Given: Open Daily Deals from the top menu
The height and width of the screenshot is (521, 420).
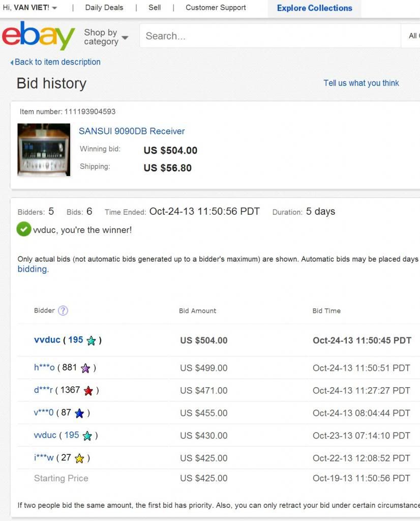Looking at the screenshot, I should click(x=104, y=8).
